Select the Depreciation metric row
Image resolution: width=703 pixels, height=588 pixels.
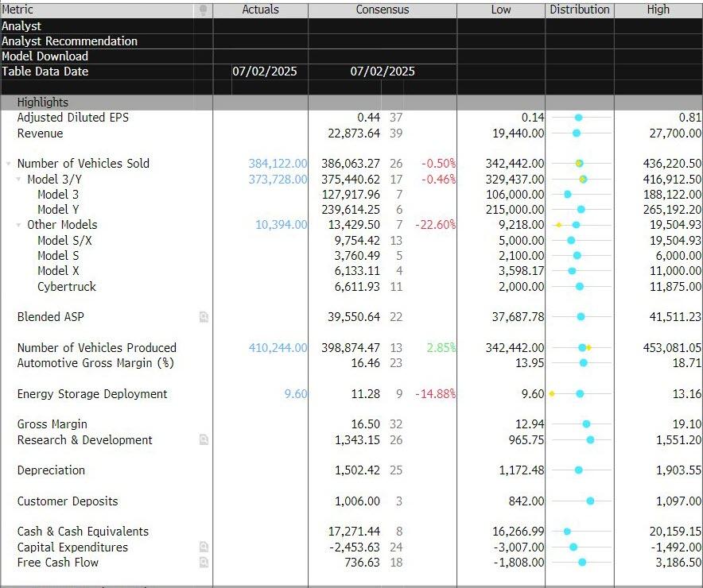(51, 470)
